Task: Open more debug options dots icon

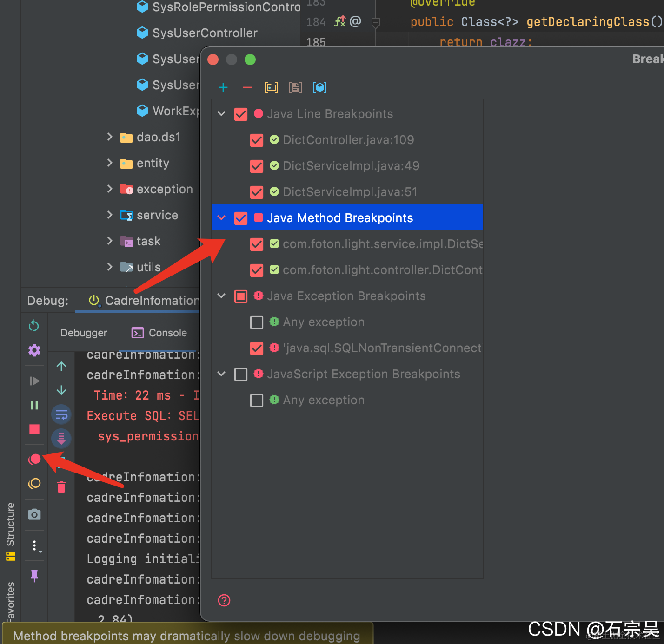Action: pos(35,546)
